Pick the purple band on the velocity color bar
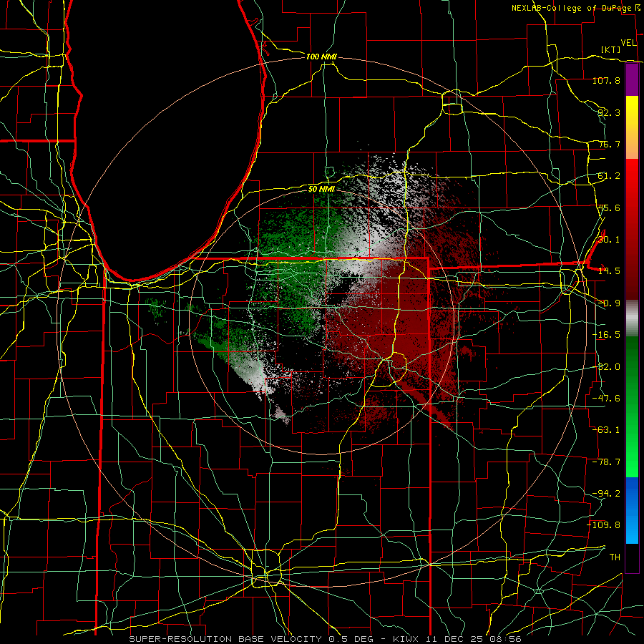The height and width of the screenshot is (644, 644). click(x=632, y=80)
